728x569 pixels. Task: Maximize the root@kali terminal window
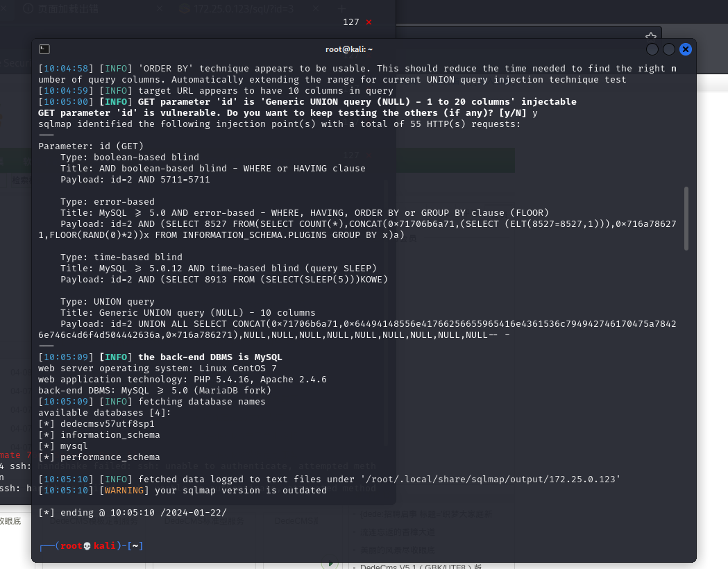668,49
